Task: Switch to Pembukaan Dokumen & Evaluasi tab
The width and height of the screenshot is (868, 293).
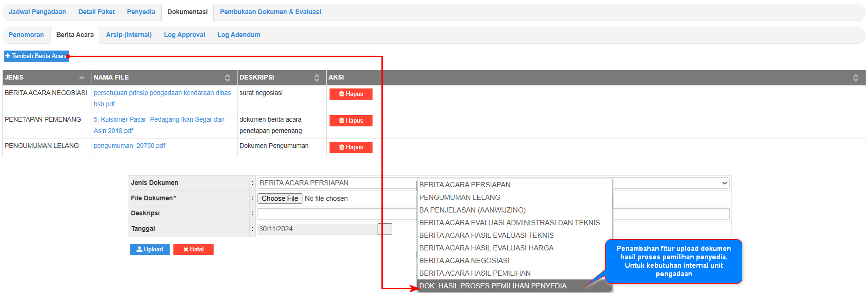Action: 270,12
